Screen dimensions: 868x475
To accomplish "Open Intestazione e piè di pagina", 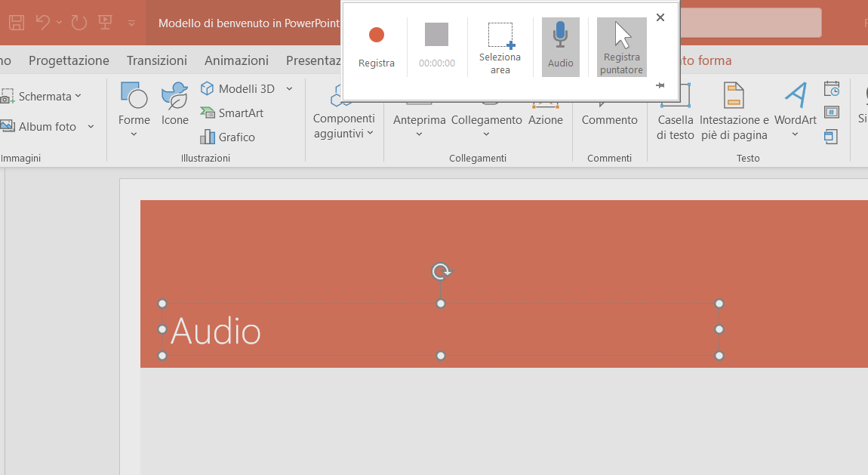I will (x=733, y=121).
